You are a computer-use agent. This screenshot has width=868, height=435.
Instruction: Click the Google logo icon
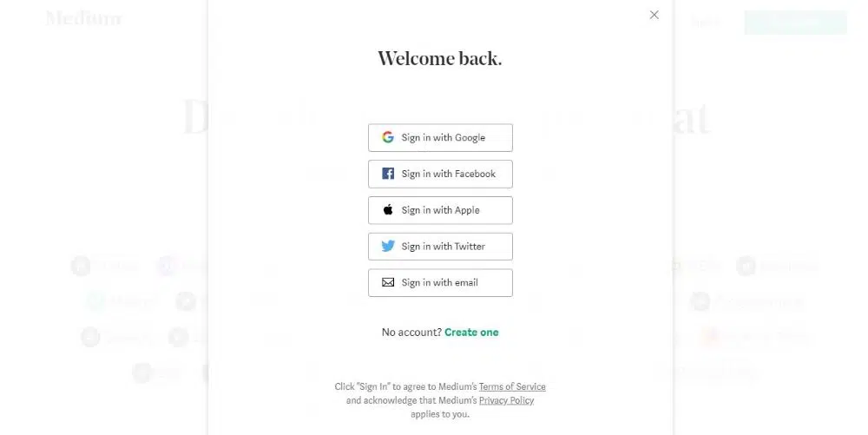coord(388,137)
